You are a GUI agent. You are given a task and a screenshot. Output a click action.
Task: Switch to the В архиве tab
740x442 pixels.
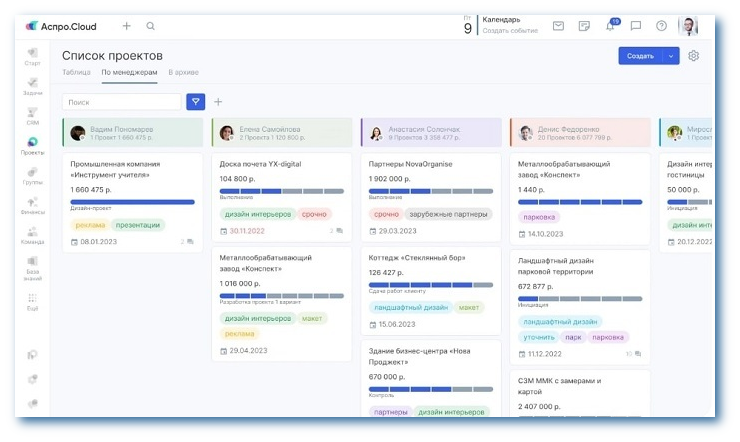184,73
